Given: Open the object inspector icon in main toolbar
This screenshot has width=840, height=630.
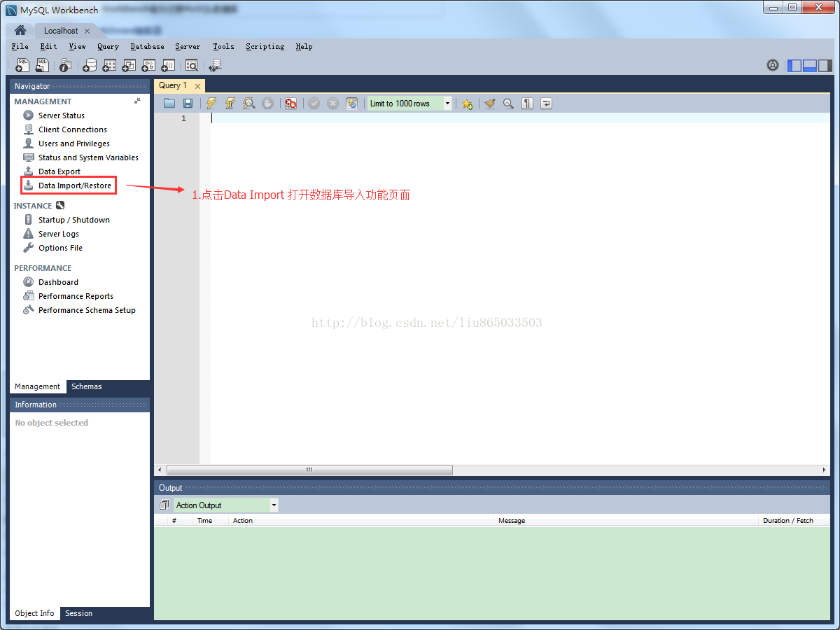Looking at the screenshot, I should [65, 65].
